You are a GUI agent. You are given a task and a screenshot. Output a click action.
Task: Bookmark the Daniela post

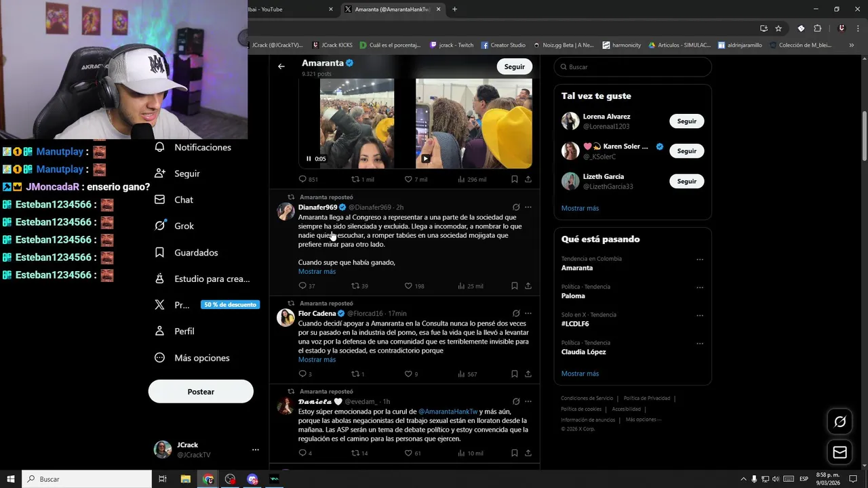click(515, 453)
